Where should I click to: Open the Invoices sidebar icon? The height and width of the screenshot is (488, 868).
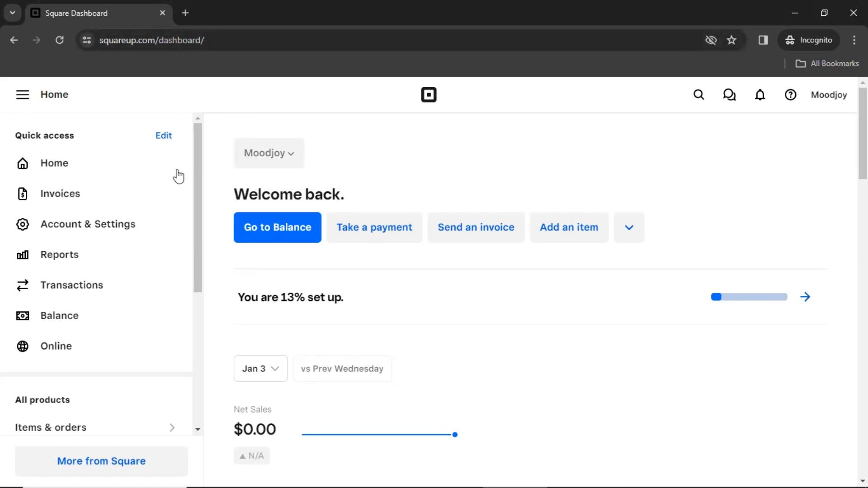(x=22, y=193)
